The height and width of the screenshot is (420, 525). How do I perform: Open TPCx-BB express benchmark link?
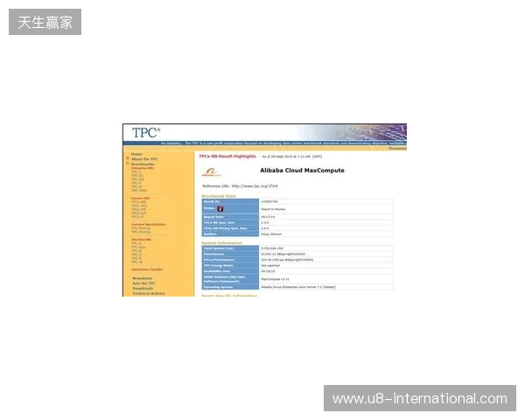pyautogui.click(x=138, y=202)
